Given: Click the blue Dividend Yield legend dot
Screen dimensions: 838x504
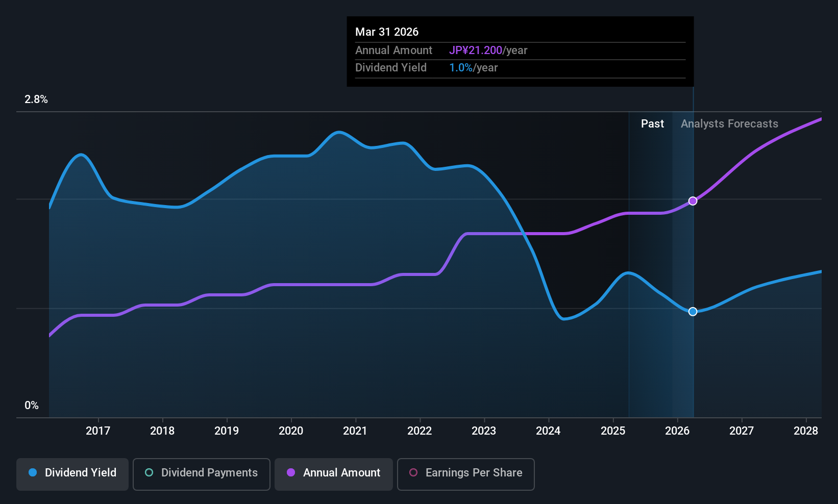Looking at the screenshot, I should tap(33, 472).
